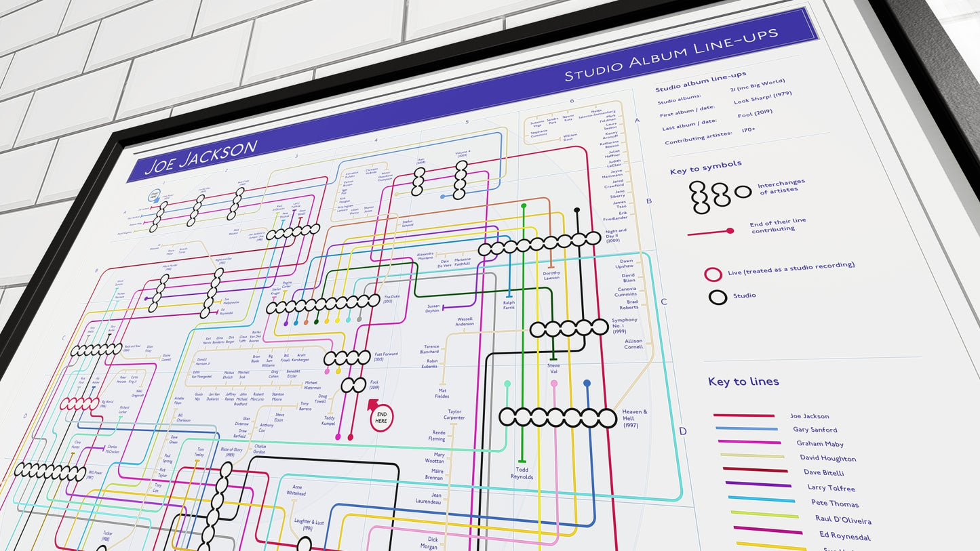
Task: Select the Gary Sanford line colour swatch
Action: click(747, 428)
